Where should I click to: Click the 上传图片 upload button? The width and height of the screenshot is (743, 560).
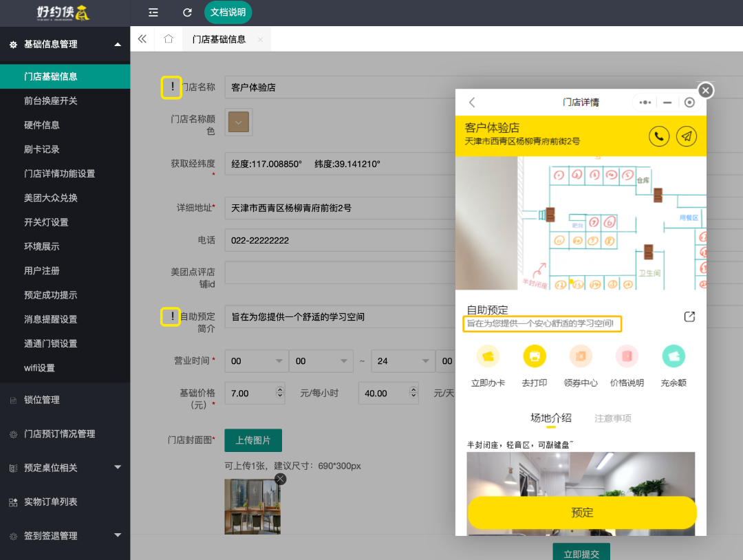coord(252,440)
